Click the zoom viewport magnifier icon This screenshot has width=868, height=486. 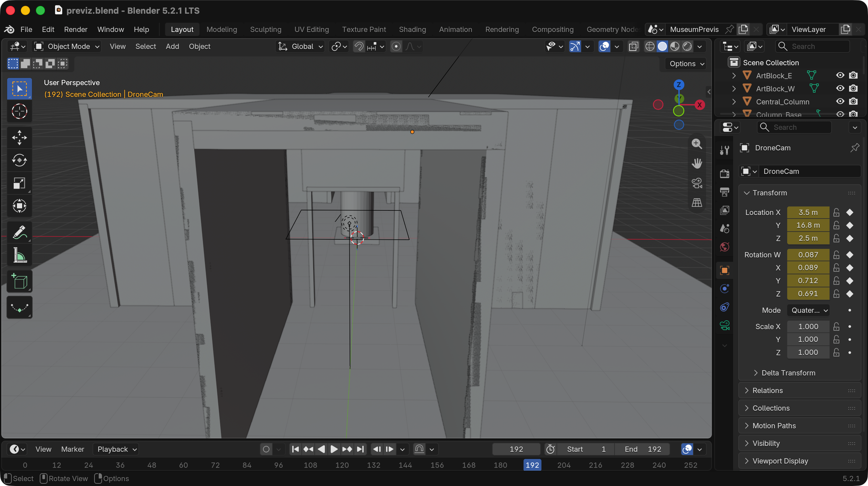[697, 144]
